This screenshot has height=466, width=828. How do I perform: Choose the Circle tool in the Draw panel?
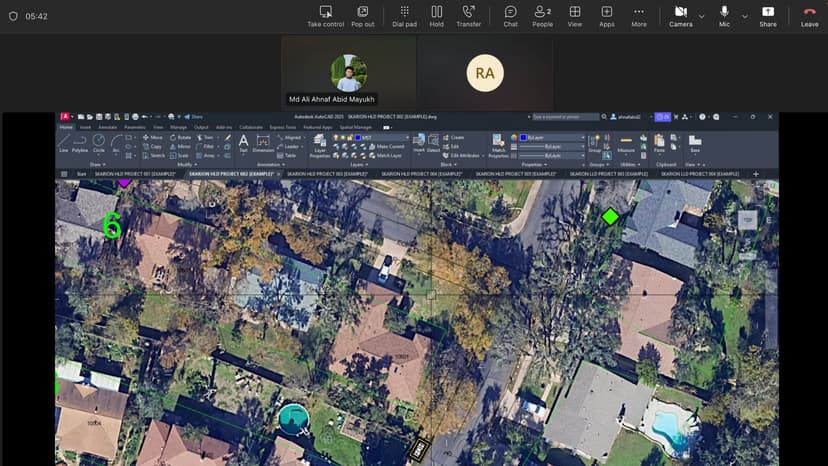[98, 142]
